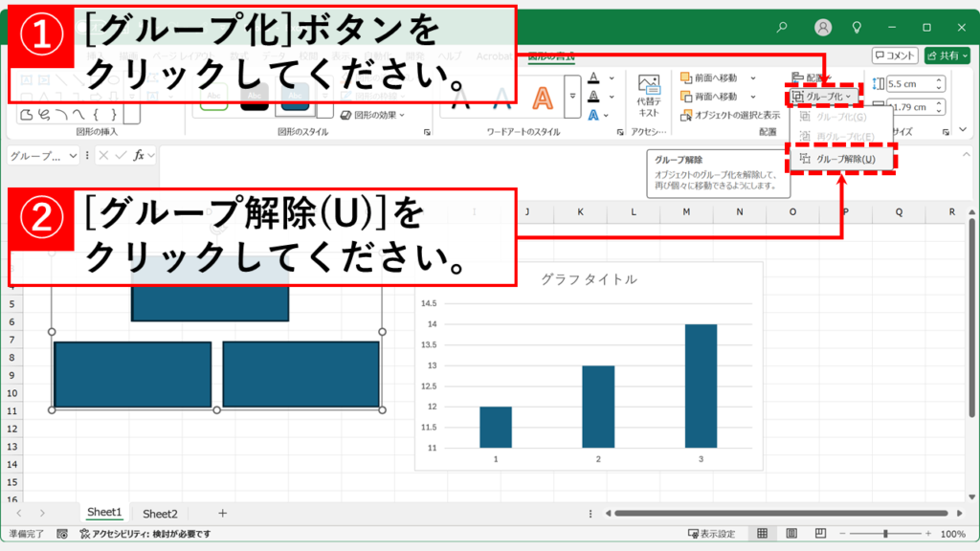This screenshot has height=551, width=980.
Task: Click 背面へ移動 send backward button
Action: (x=709, y=97)
